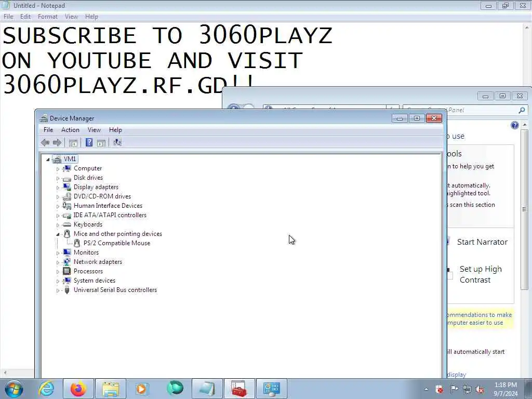
Task: Click the blue Help icon in Device Manager toolbar
Action: tap(89, 142)
